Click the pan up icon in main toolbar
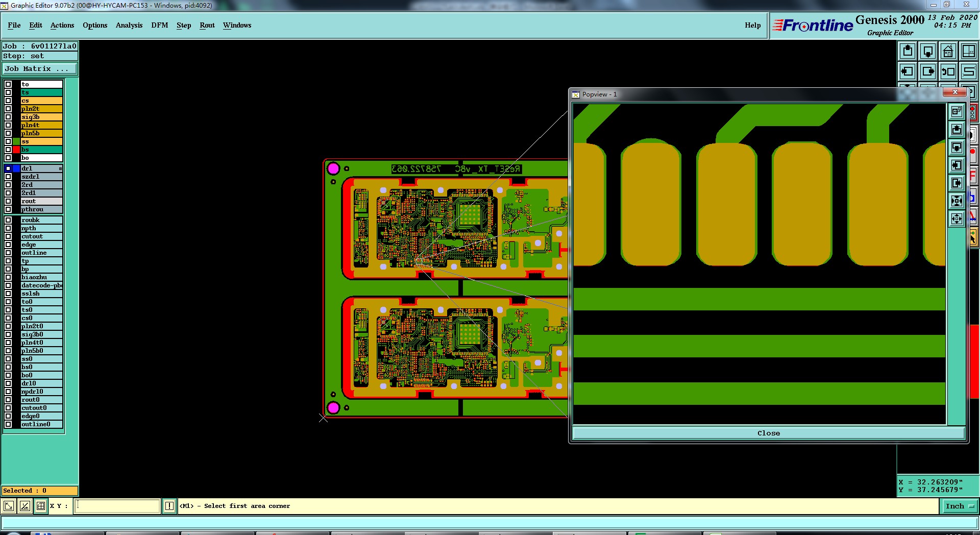 pos(908,51)
